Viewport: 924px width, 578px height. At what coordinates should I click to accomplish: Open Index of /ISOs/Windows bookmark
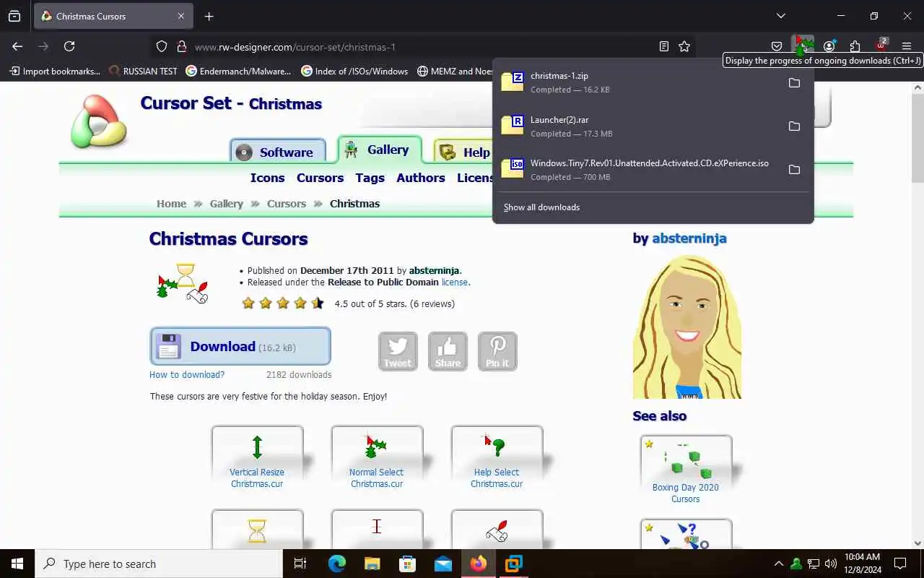(x=354, y=71)
